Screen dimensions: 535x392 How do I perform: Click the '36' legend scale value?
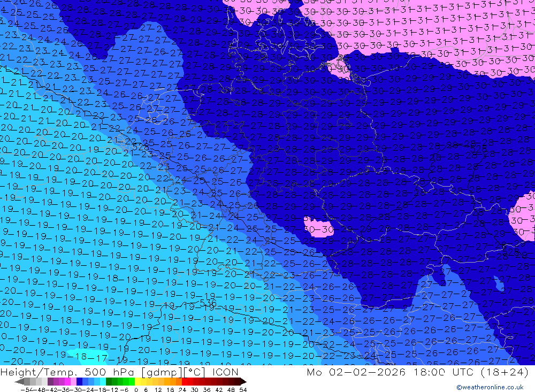tap(207, 390)
